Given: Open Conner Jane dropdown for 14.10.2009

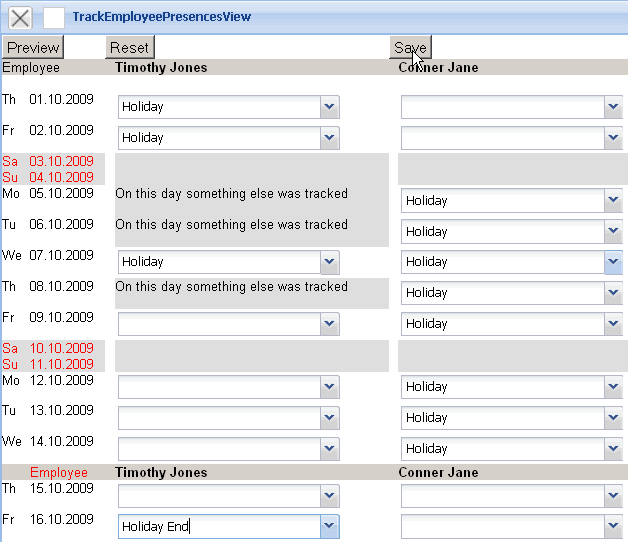Looking at the screenshot, I should point(613,449).
